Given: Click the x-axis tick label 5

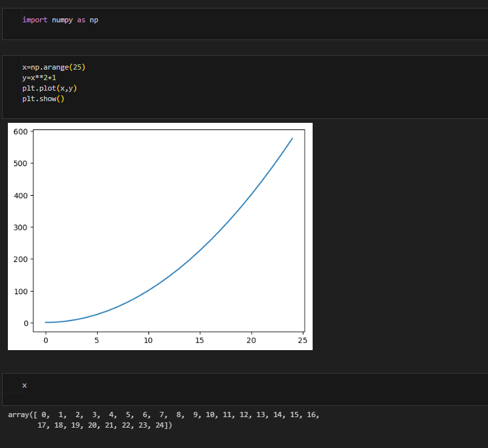Looking at the screenshot, I should [97, 340].
